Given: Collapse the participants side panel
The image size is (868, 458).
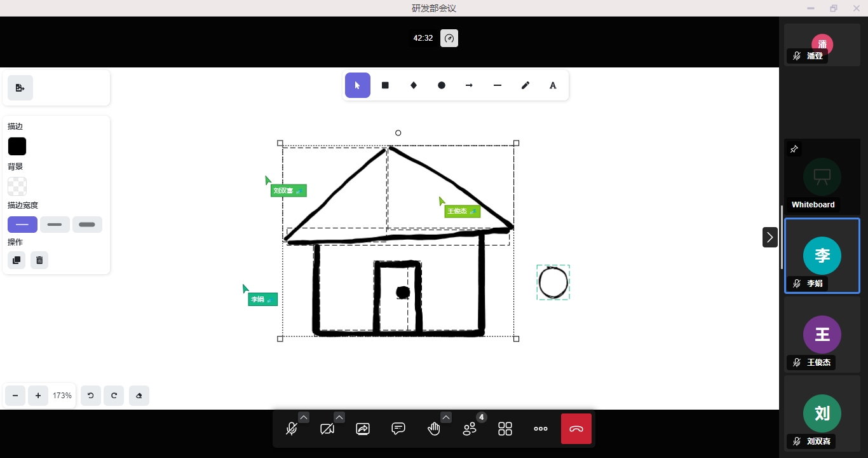Looking at the screenshot, I should [770, 237].
